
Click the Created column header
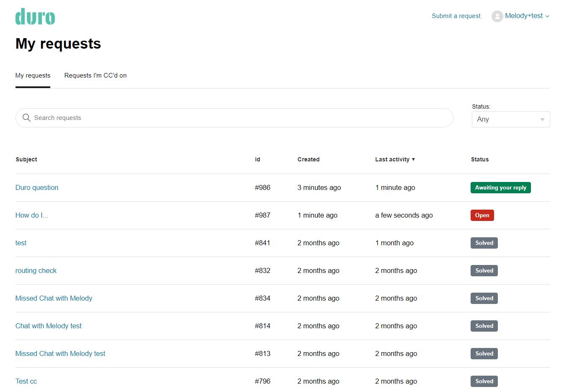point(308,159)
